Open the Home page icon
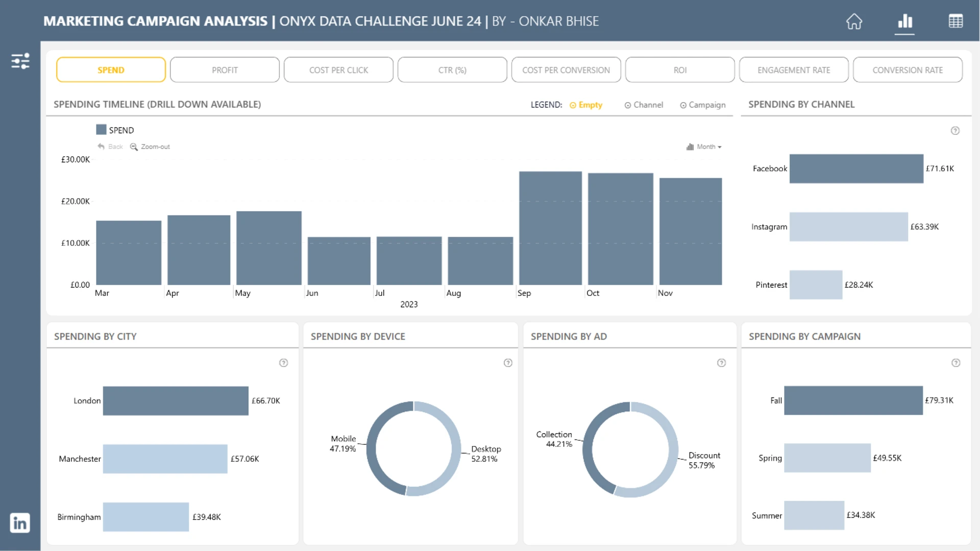 (854, 21)
